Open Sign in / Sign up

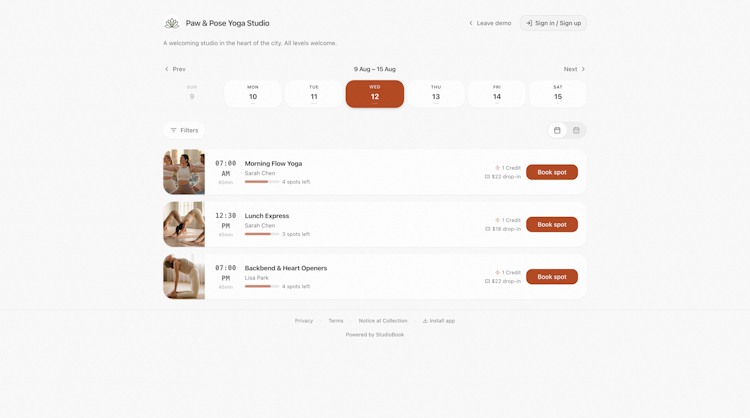(x=553, y=23)
